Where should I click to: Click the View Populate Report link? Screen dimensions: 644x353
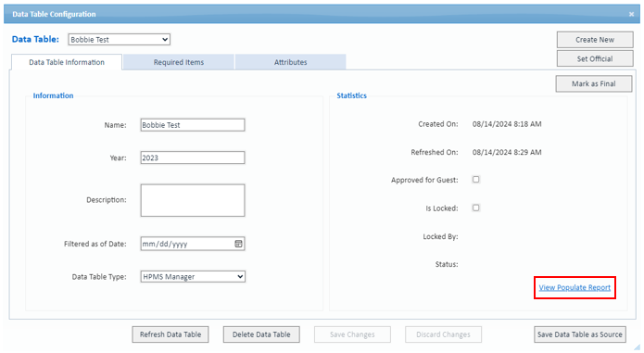pos(575,287)
